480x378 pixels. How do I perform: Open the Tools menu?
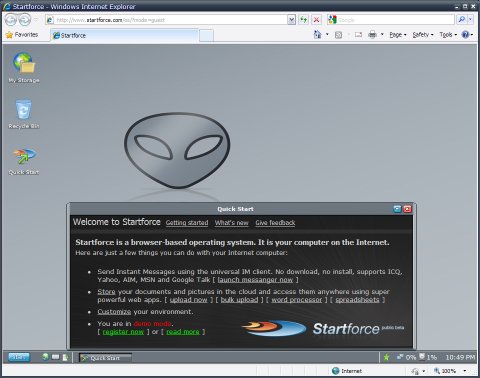coord(448,35)
